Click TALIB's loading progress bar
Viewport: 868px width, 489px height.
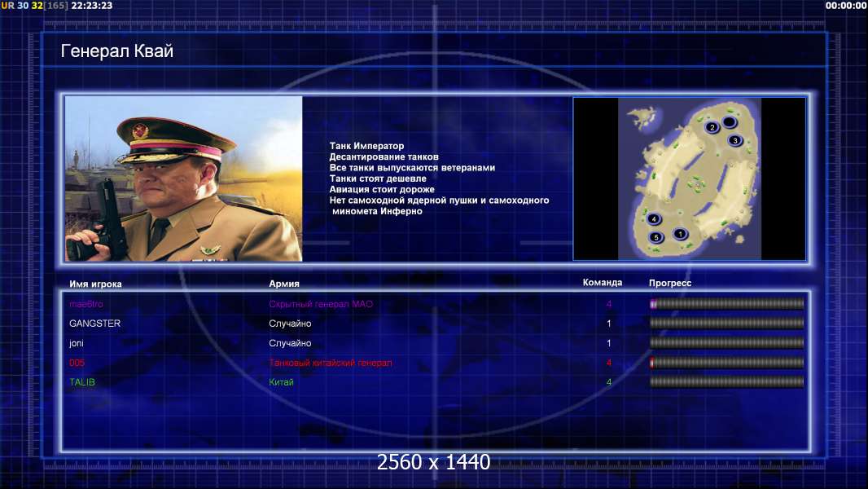point(727,382)
